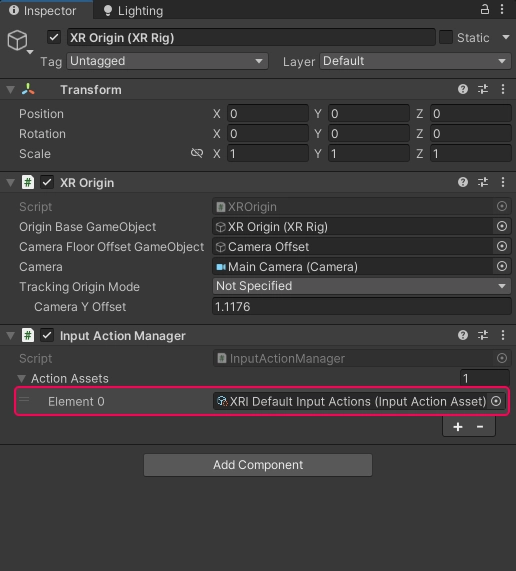
Task: Open the Tag dropdown showing Untagged
Action: coord(168,61)
